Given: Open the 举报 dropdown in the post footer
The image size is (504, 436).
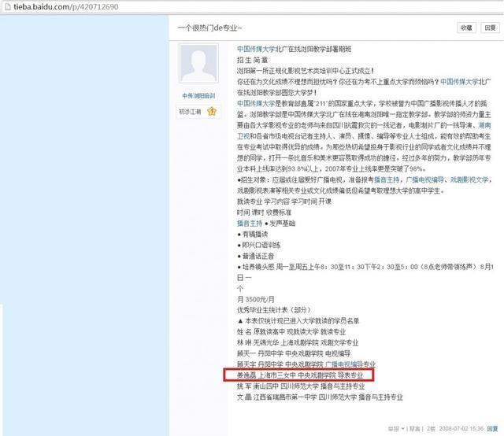Looking at the screenshot, I should (396, 429).
